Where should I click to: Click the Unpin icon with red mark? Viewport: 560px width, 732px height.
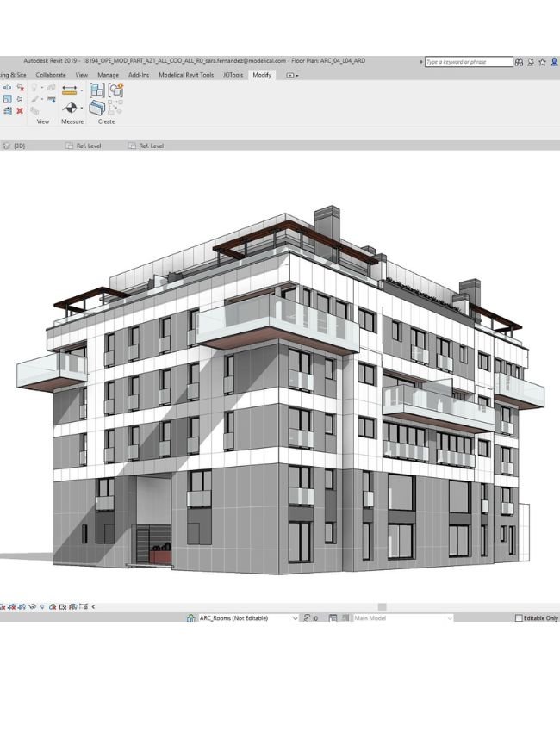[20, 87]
